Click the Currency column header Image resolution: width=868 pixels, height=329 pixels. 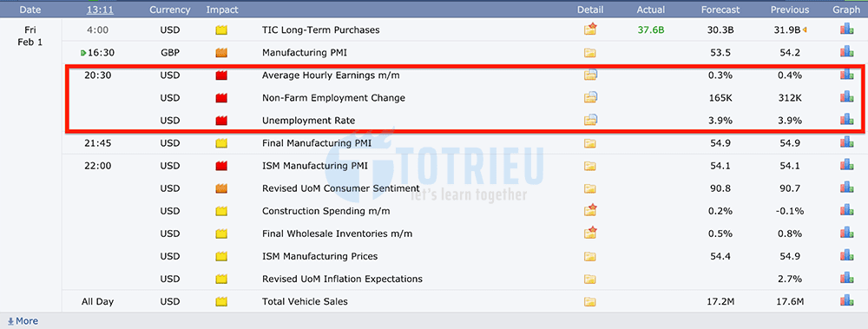pos(170,10)
